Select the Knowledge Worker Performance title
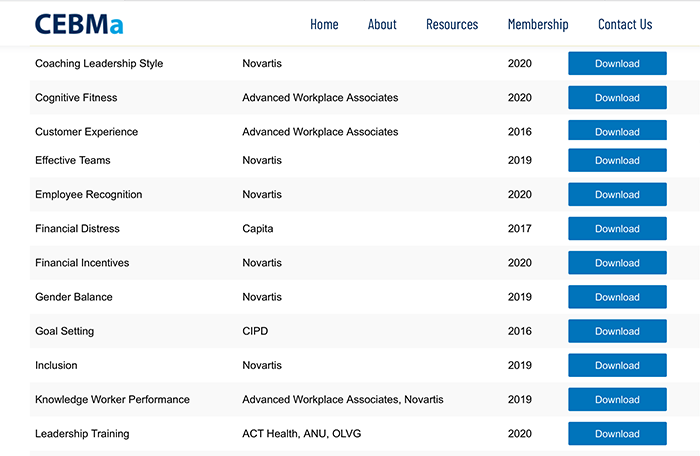This screenshot has height=456, width=700. click(x=112, y=399)
